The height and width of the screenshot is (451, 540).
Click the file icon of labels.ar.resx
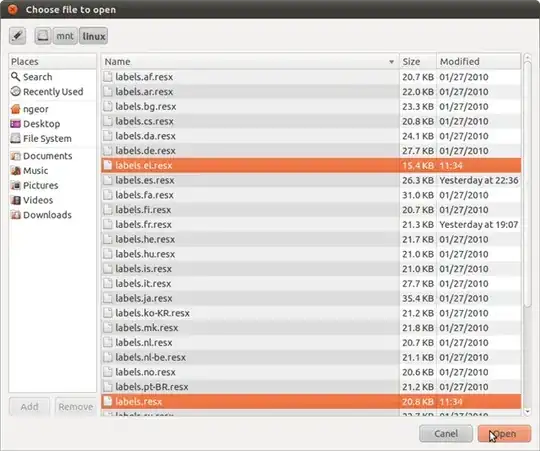click(108, 92)
